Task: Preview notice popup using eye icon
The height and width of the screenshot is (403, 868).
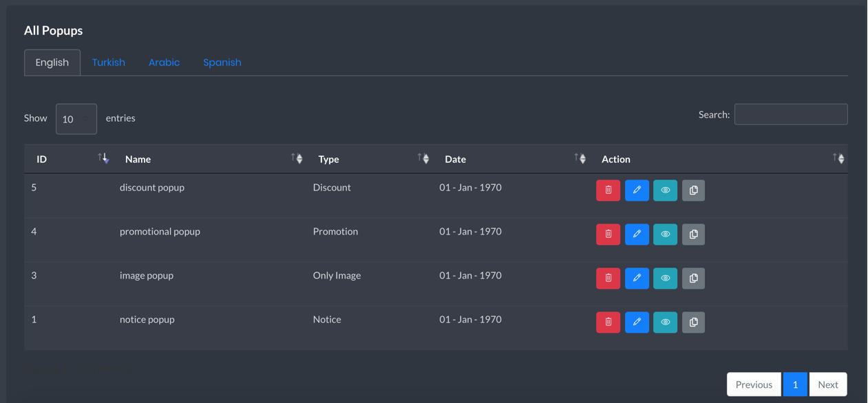Action: pyautogui.click(x=665, y=323)
